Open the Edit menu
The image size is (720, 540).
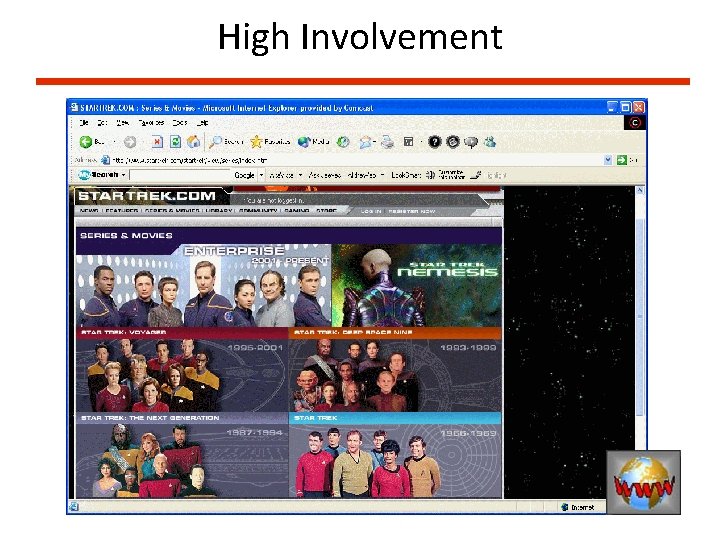[x=102, y=123]
